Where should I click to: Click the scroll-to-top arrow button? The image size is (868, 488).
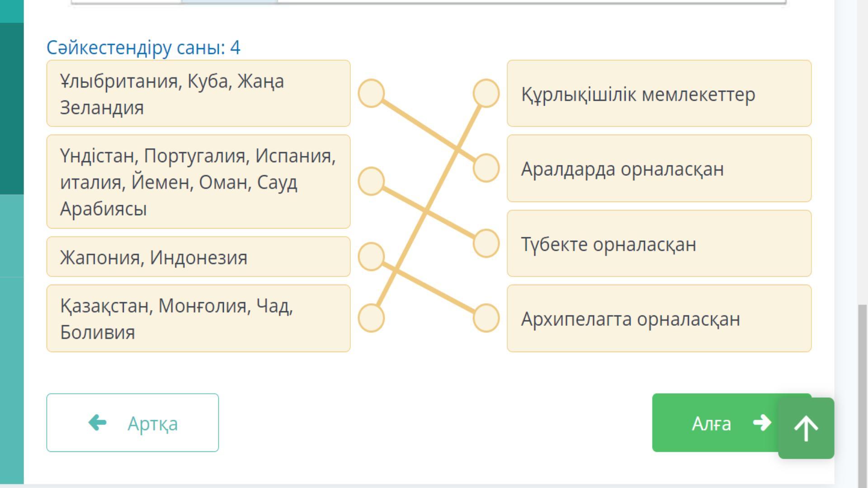point(806,428)
